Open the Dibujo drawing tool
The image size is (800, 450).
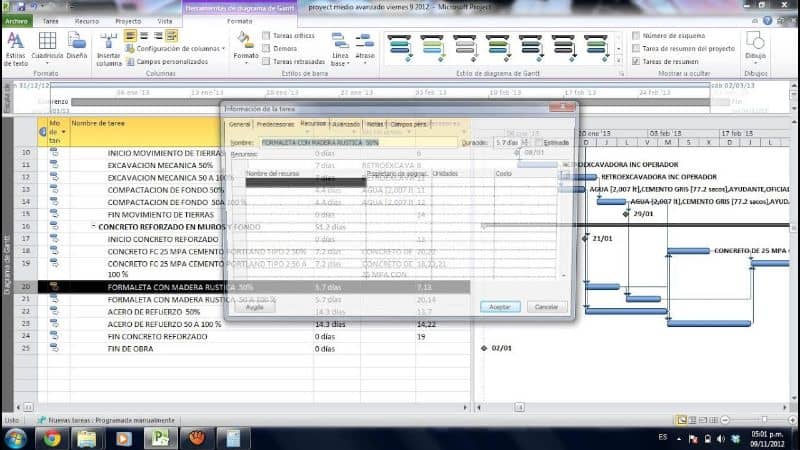click(x=755, y=46)
